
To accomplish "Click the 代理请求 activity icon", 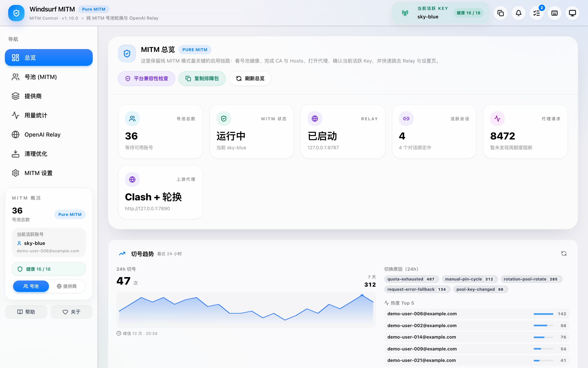I will coord(497,119).
